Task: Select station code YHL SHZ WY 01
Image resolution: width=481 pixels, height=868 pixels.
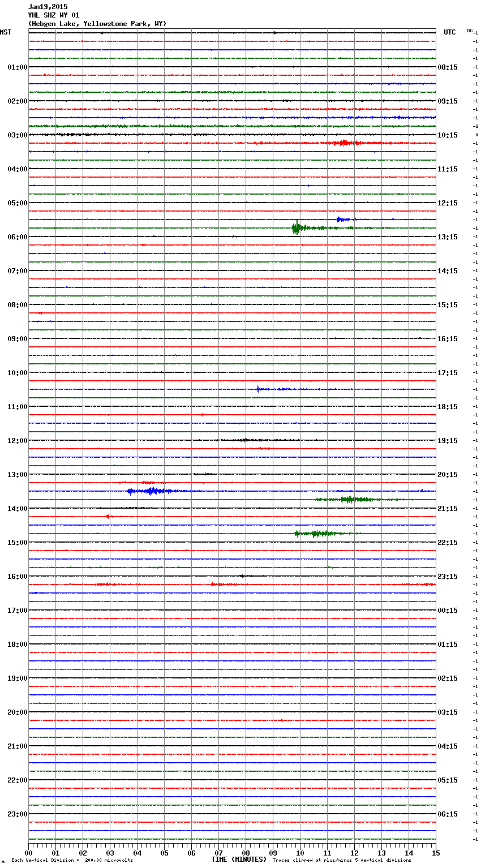Action: pos(54,15)
